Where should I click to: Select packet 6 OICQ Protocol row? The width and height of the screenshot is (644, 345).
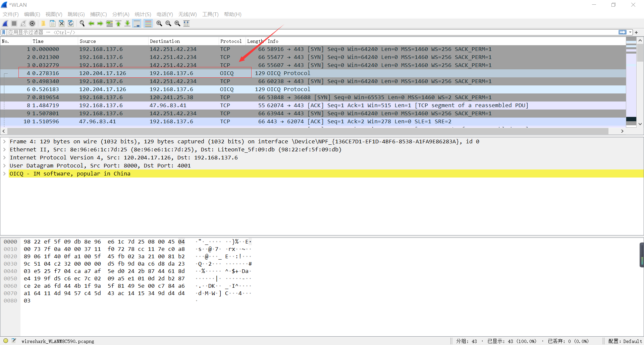[313, 89]
